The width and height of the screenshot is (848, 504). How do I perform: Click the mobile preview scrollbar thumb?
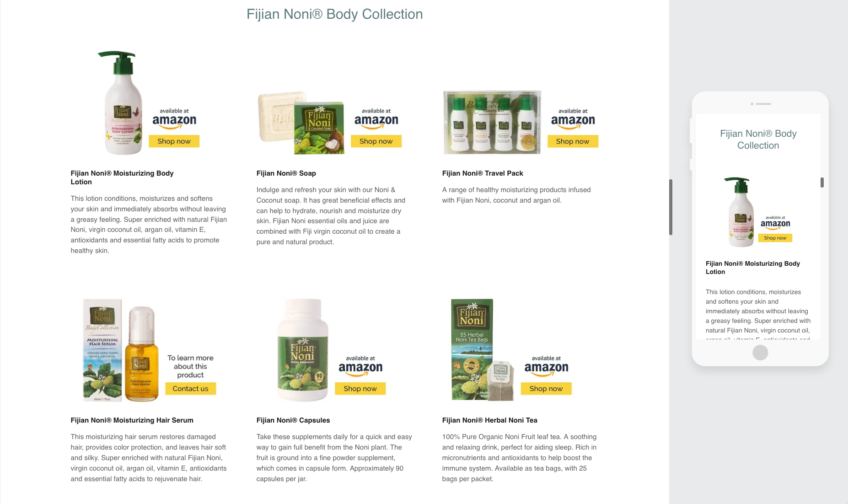click(822, 182)
